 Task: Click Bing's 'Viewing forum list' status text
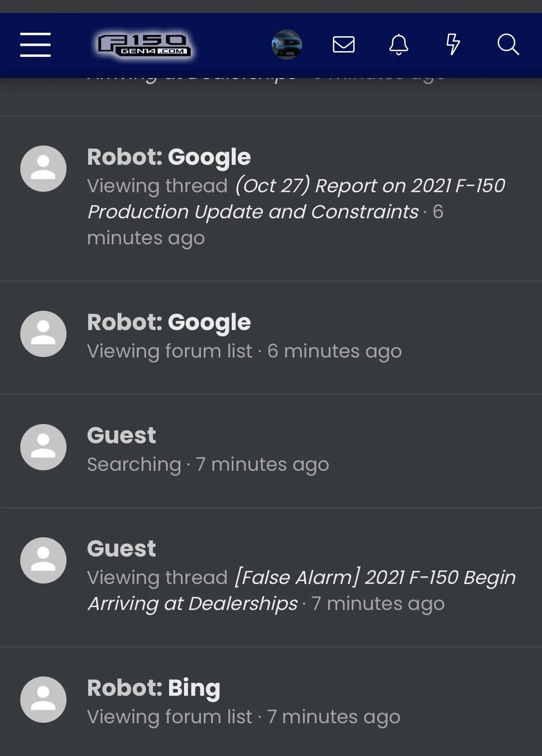[170, 717]
